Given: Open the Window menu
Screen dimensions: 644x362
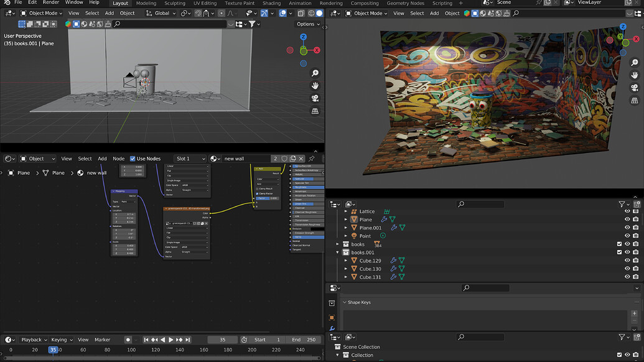Looking at the screenshot, I should (74, 2).
